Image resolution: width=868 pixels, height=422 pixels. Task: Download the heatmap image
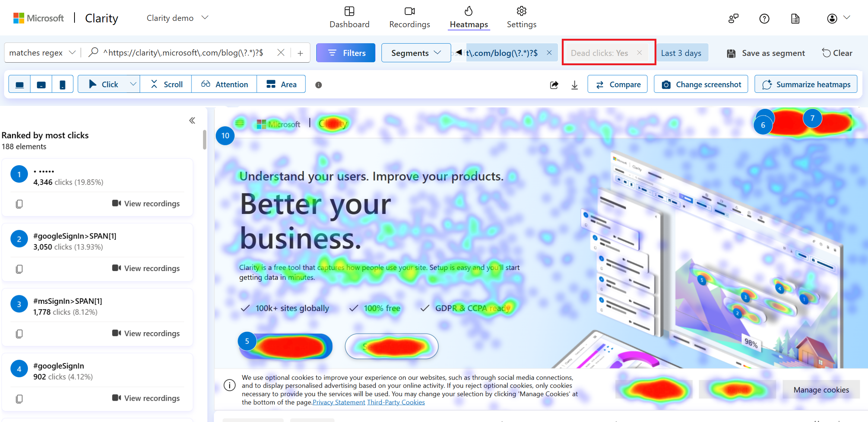[x=574, y=85]
